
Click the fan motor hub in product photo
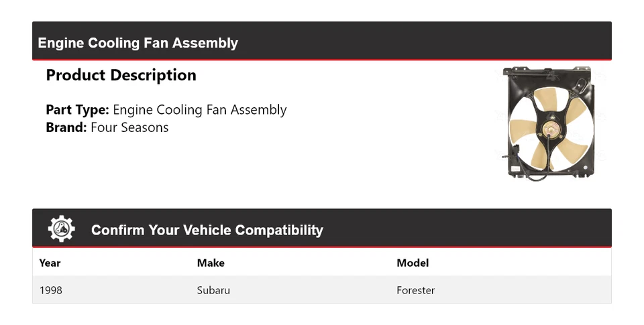tap(550, 127)
